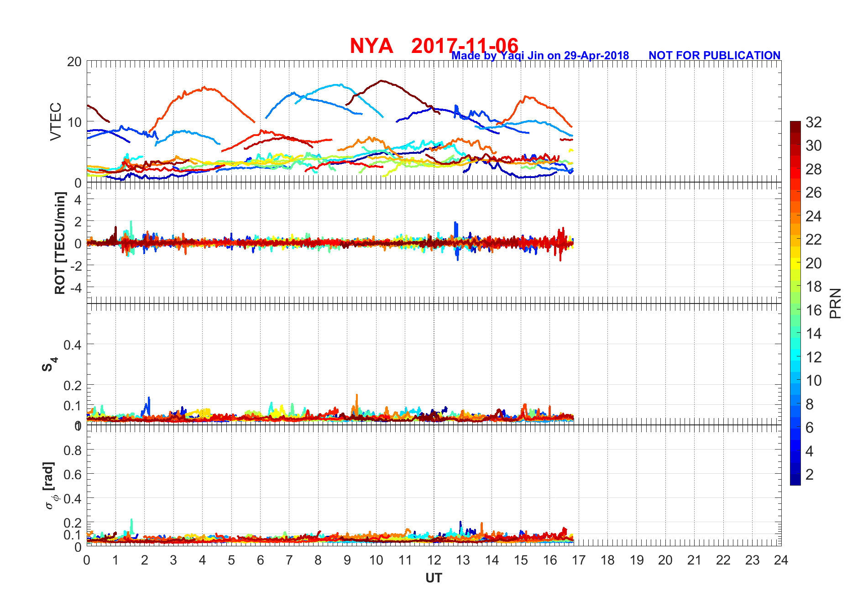
Task: Click the "0.6" tick on the sigma-phi axis
Action: point(73,474)
